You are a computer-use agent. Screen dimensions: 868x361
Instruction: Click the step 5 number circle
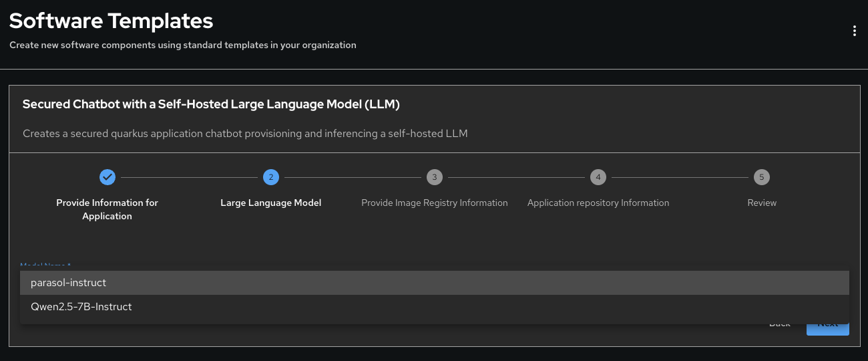[x=762, y=177]
